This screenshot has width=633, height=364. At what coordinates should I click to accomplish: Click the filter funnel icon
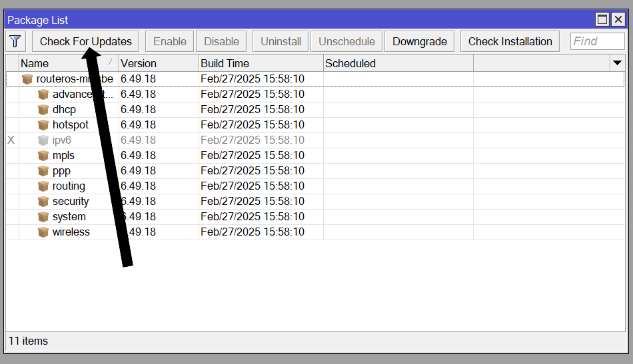[15, 41]
